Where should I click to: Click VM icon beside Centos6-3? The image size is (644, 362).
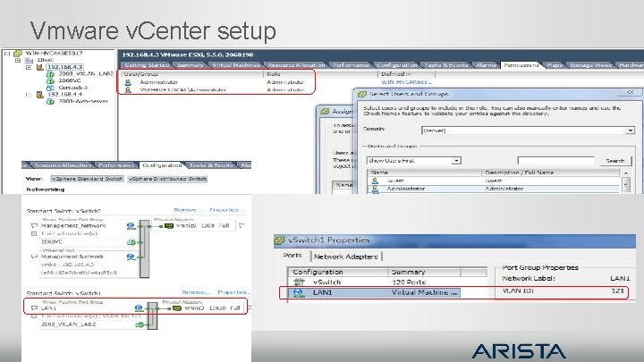click(50, 88)
